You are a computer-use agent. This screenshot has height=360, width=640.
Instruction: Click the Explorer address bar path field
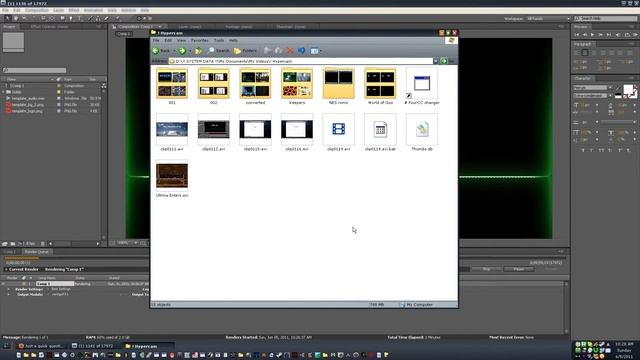click(301, 61)
